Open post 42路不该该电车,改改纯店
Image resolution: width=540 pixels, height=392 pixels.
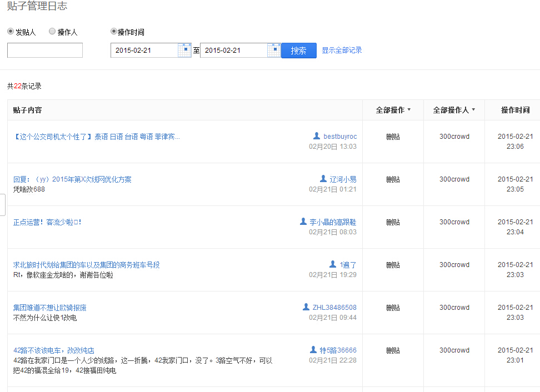54,350
